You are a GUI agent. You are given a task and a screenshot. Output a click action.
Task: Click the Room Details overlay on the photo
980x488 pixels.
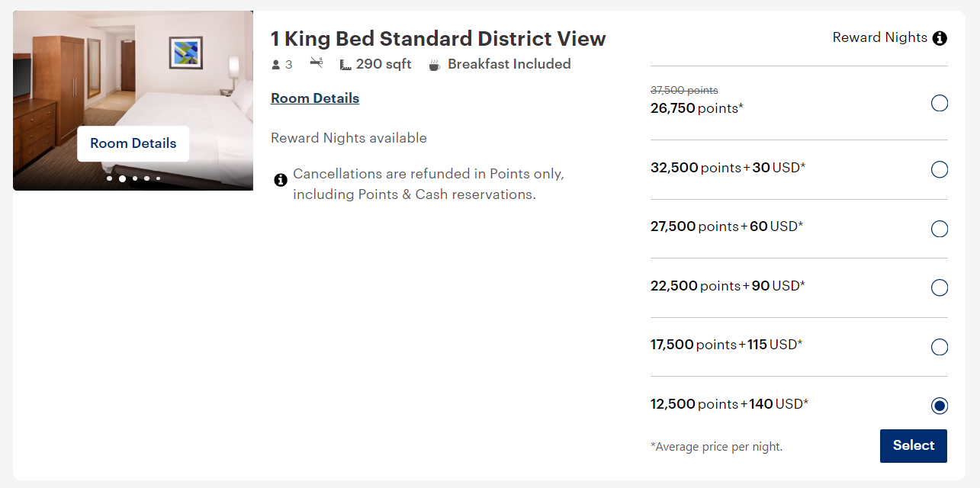133,143
